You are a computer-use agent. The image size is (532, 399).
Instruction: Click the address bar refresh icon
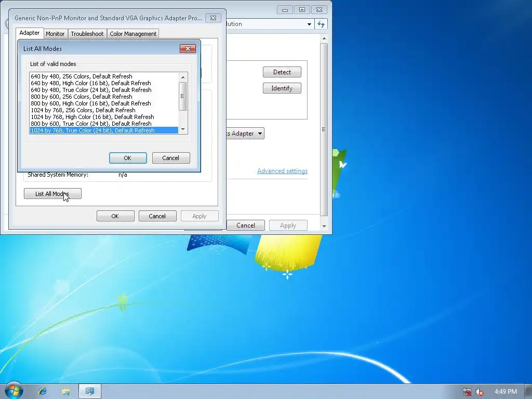pyautogui.click(x=321, y=24)
